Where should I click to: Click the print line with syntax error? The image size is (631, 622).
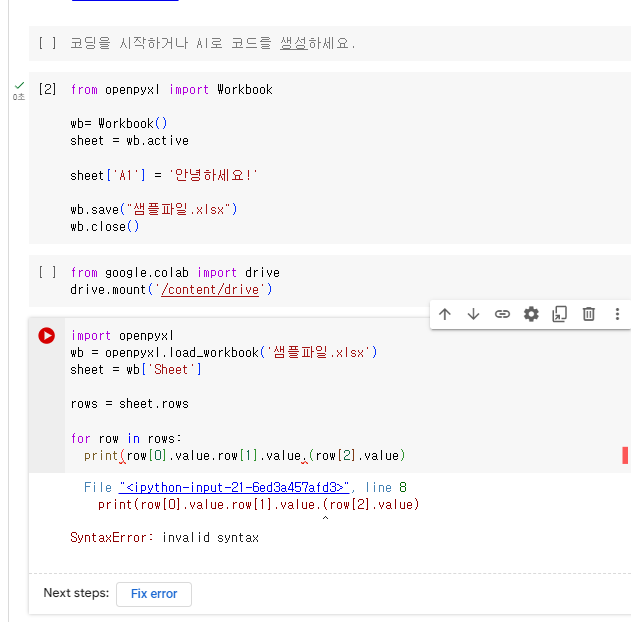click(244, 455)
